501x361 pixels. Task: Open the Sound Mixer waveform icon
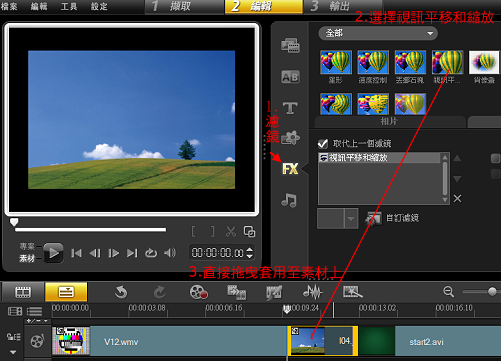pyautogui.click(x=312, y=292)
